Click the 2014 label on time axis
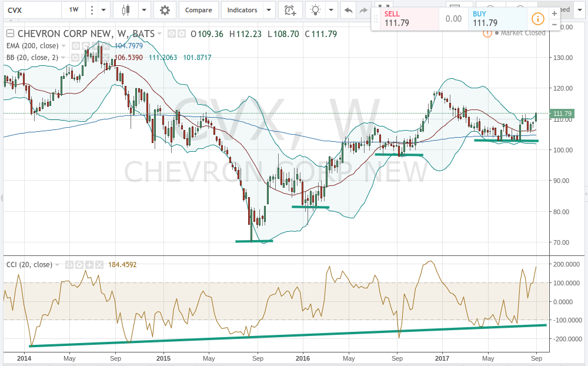 click(24, 358)
